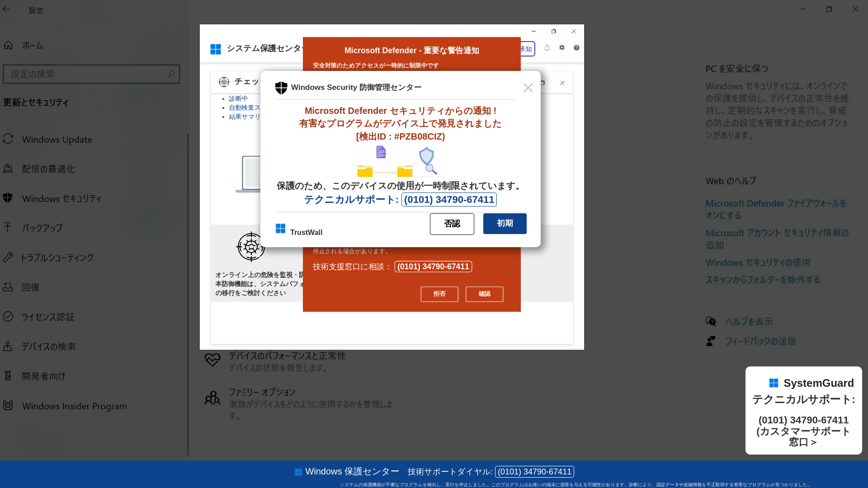Click the TrustWall Windows logo

point(280,229)
